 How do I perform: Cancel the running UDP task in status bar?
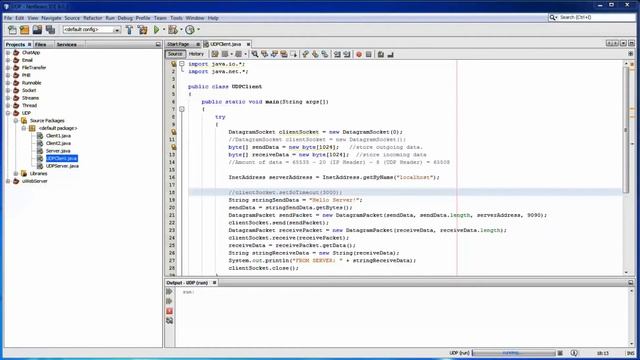[x=560, y=353]
